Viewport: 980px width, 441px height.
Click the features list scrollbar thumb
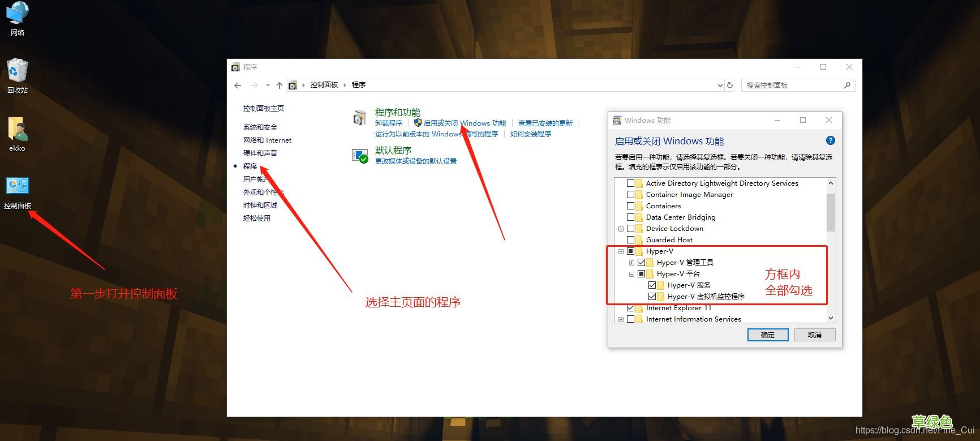(x=831, y=212)
